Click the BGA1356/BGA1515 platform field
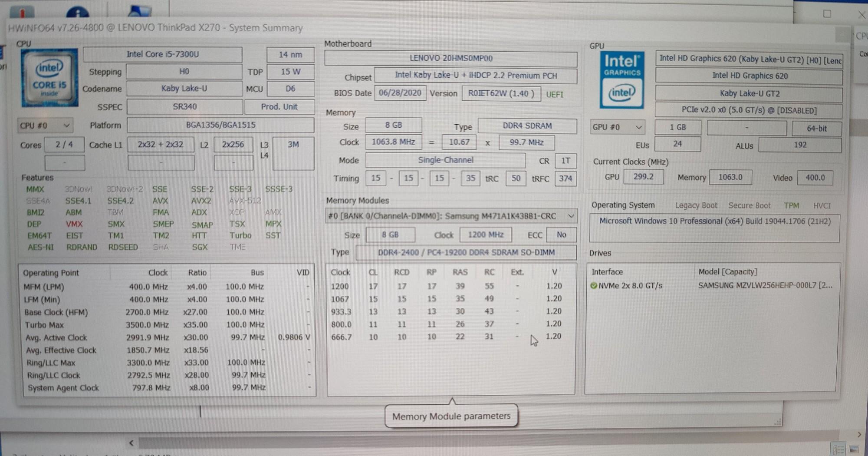 [x=220, y=125]
